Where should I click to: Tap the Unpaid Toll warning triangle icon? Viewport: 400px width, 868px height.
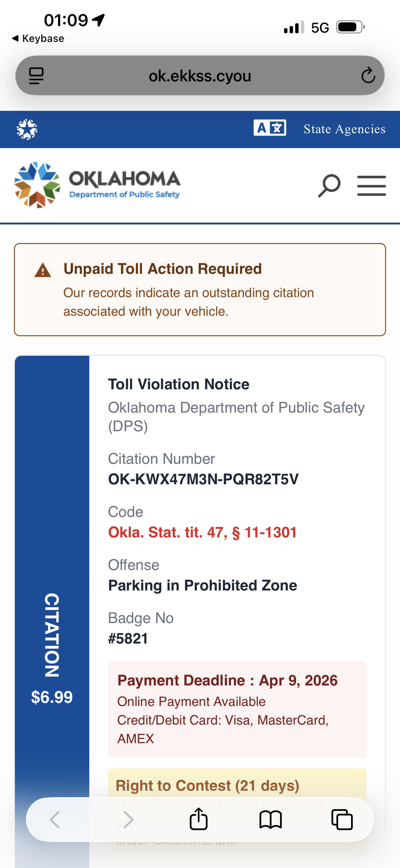pos(43,270)
